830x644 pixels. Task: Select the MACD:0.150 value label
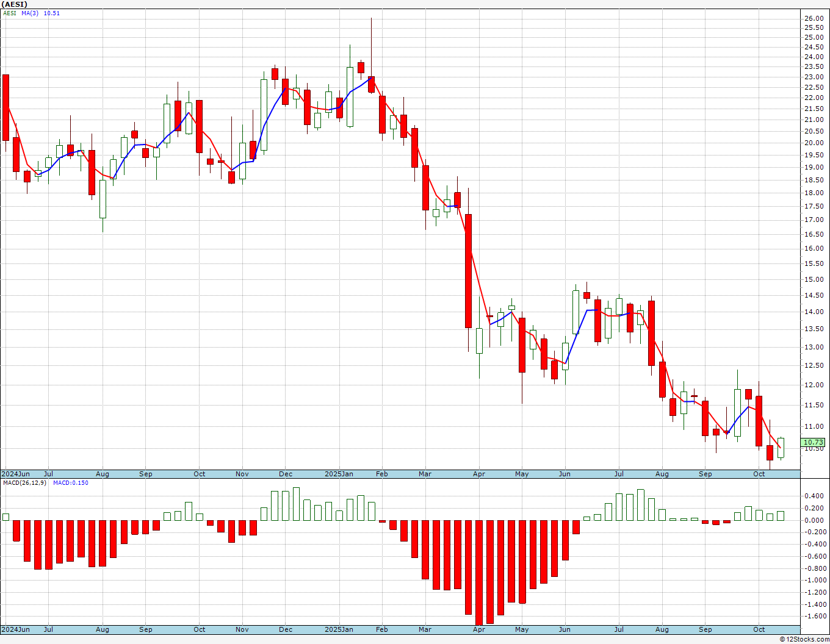click(71, 482)
